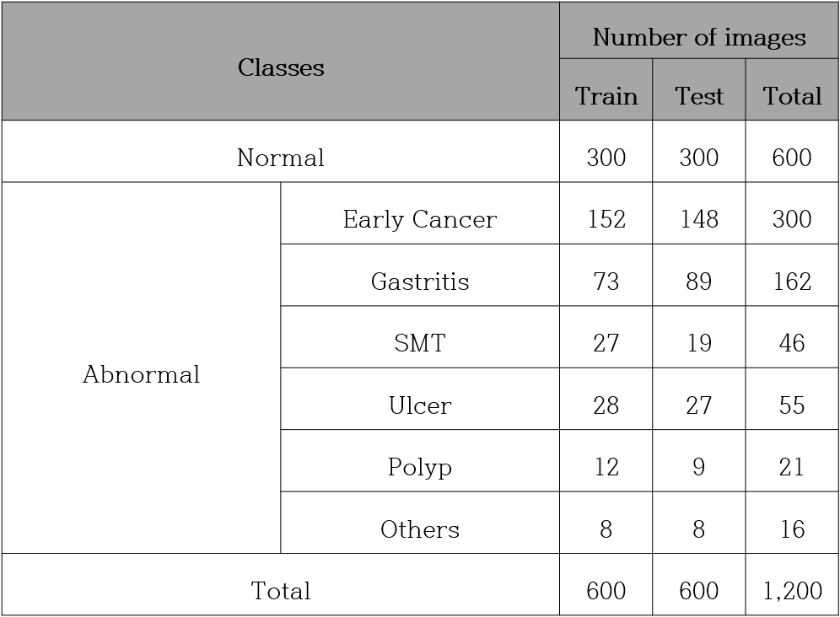The image size is (840, 617).
Task: Select the SMT class cell
Action: click(x=420, y=337)
